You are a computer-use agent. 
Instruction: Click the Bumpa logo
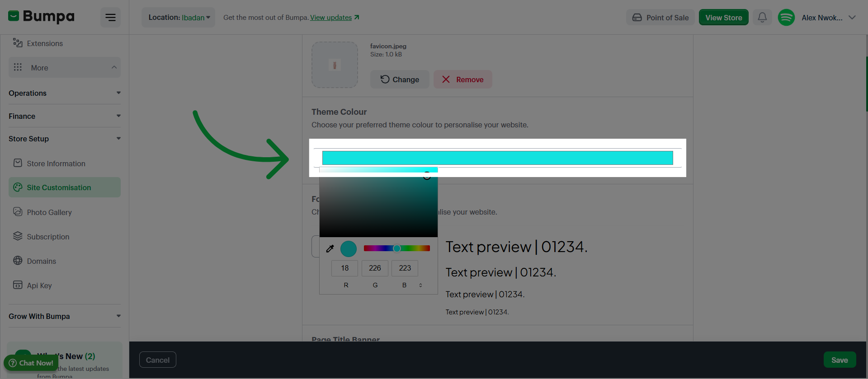[41, 17]
